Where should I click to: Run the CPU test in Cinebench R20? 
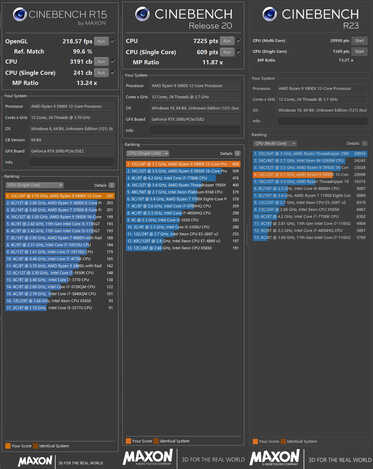[x=227, y=41]
